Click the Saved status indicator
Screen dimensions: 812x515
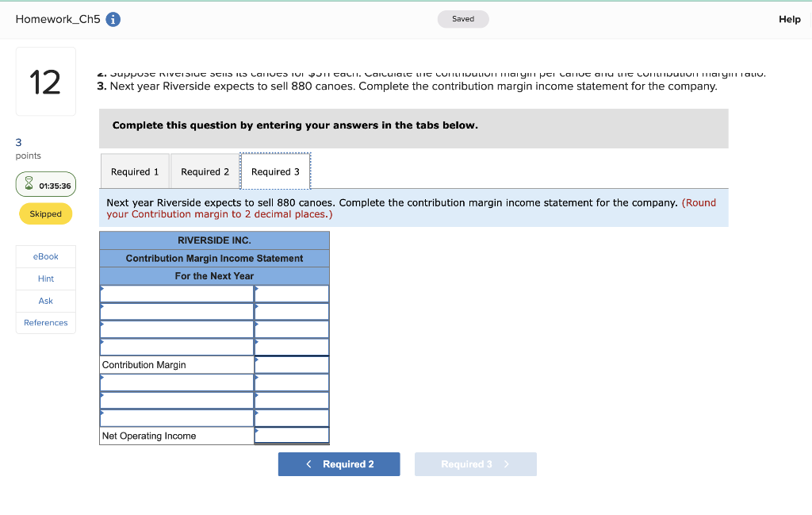click(463, 18)
